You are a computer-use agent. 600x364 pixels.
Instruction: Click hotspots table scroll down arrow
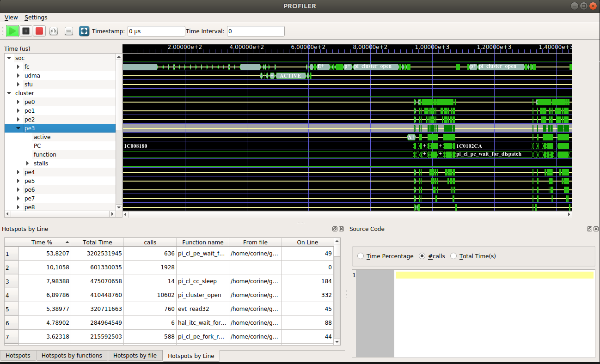pos(337,342)
